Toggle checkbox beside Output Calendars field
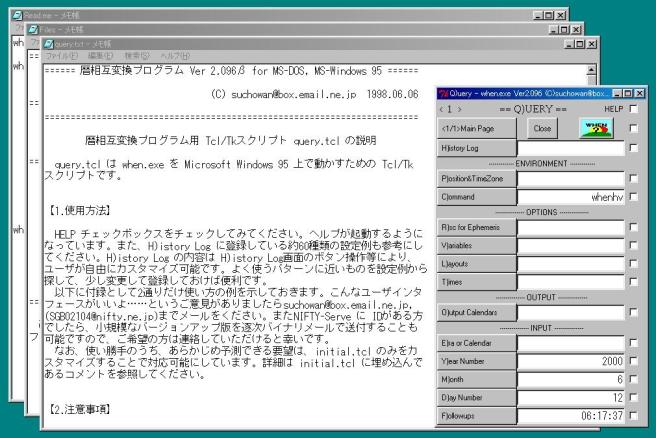 [633, 312]
